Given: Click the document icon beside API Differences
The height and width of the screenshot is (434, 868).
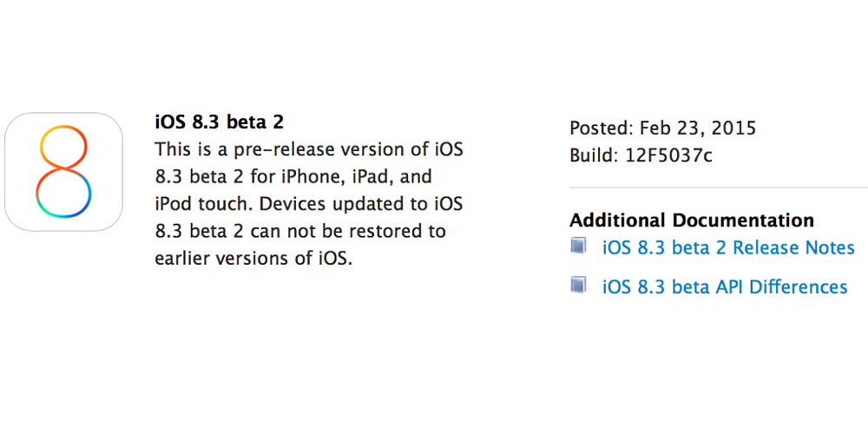Looking at the screenshot, I should coord(578,285).
